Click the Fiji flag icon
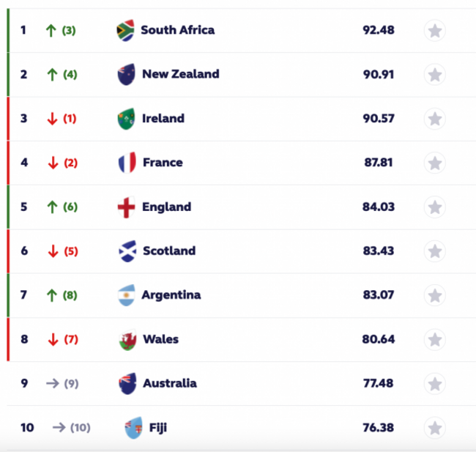Image resolution: width=476 pixels, height=452 pixels. click(133, 427)
